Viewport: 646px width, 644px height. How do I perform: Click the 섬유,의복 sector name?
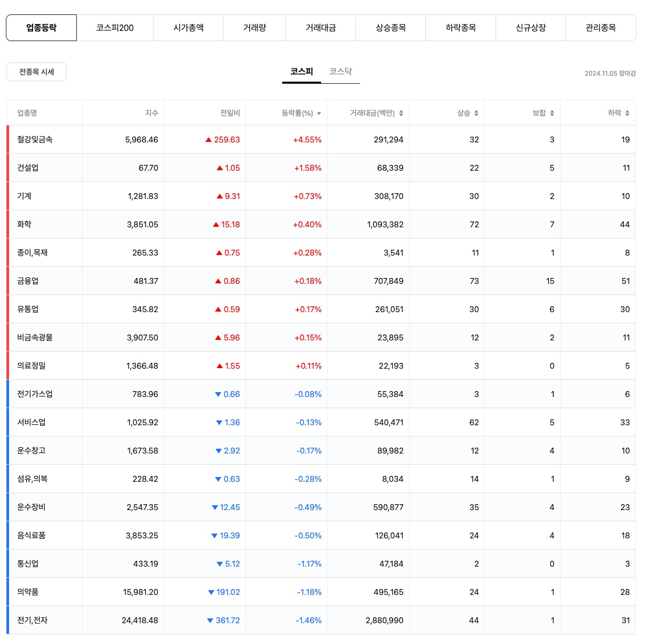click(32, 479)
